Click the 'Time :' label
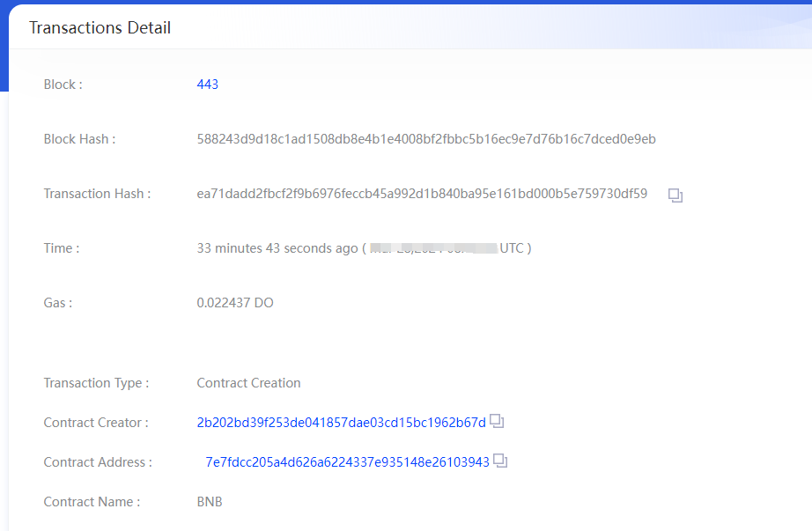 coord(62,248)
